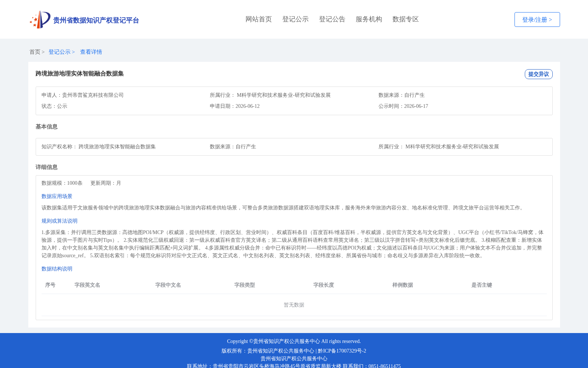This screenshot has width=588, height=368.
Task: Click the 所属行业 value in the summary box
Action: tap(284, 95)
